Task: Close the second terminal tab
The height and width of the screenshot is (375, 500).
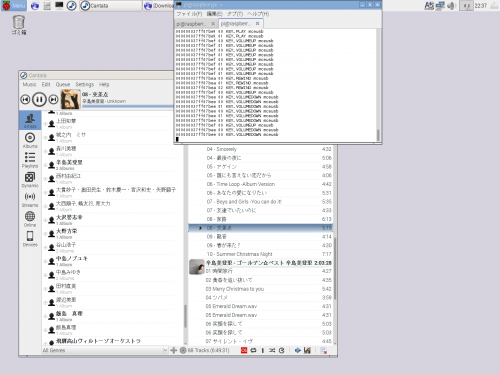Action: click(x=257, y=23)
